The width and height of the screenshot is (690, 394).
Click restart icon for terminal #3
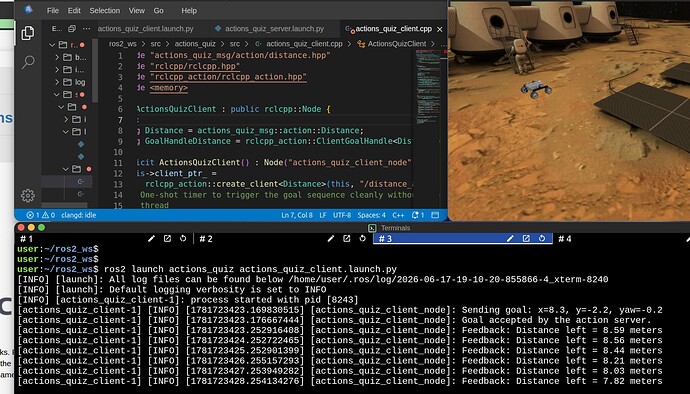[x=542, y=239]
